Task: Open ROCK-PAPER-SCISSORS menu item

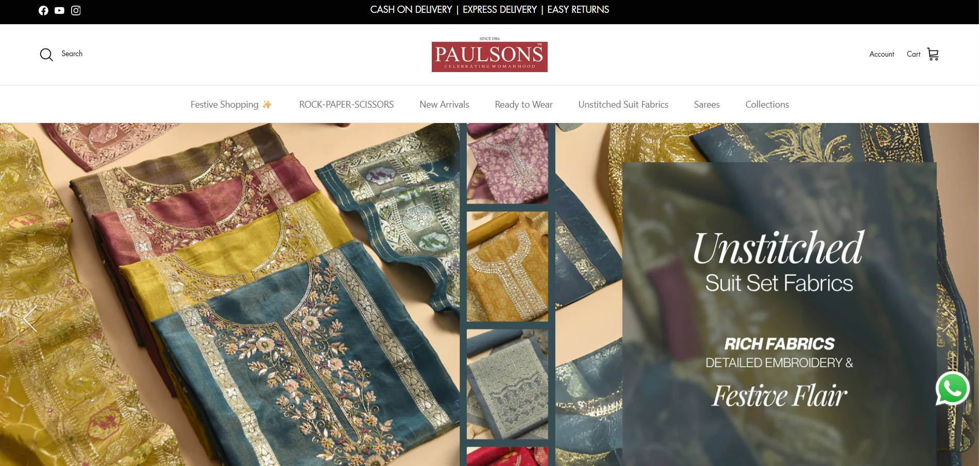Action: click(x=346, y=105)
